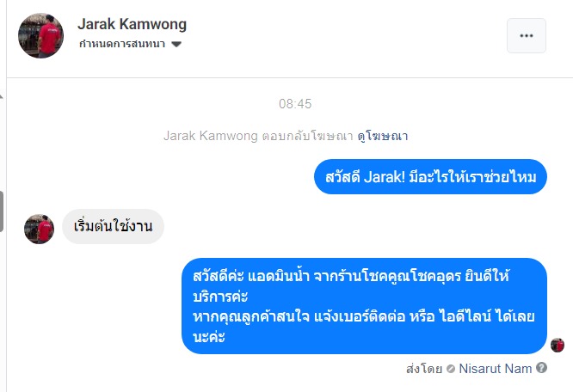
Task: Click the scroll-up arrow on the left edge
Action: (x=2, y=96)
